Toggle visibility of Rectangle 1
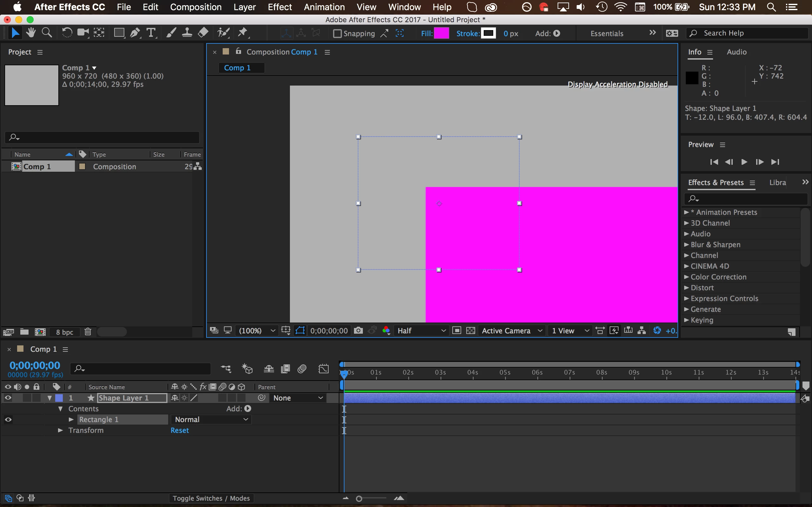812x507 pixels. [8, 420]
